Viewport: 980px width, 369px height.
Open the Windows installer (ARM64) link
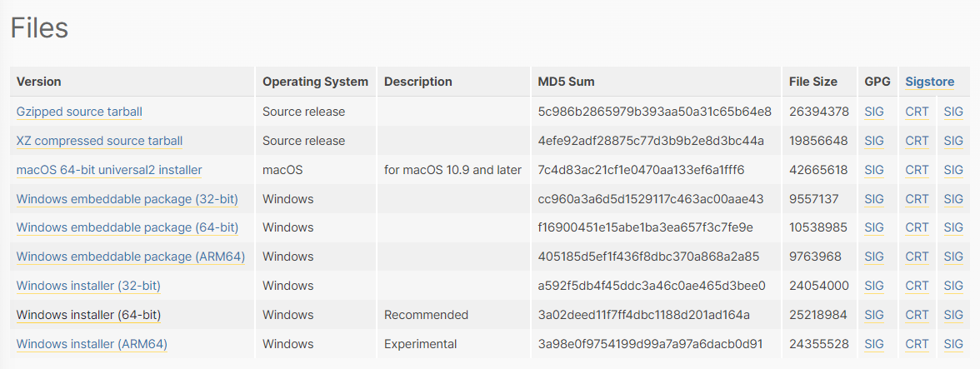[x=92, y=344]
